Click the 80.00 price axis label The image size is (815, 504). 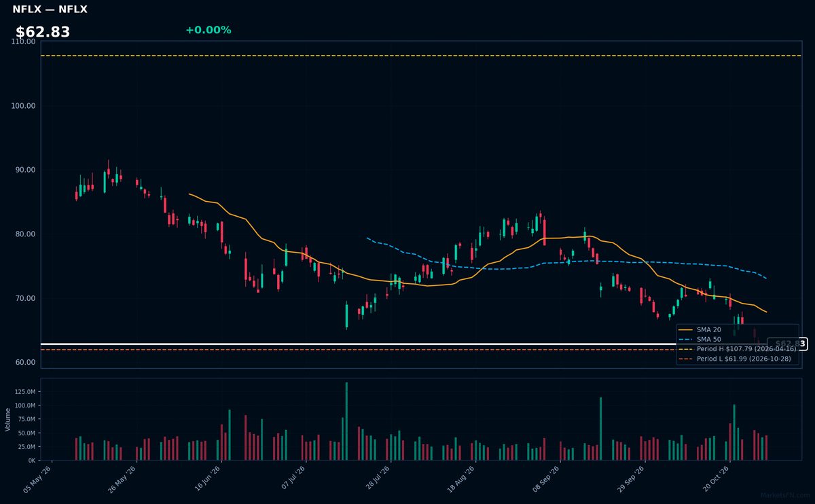[25, 234]
